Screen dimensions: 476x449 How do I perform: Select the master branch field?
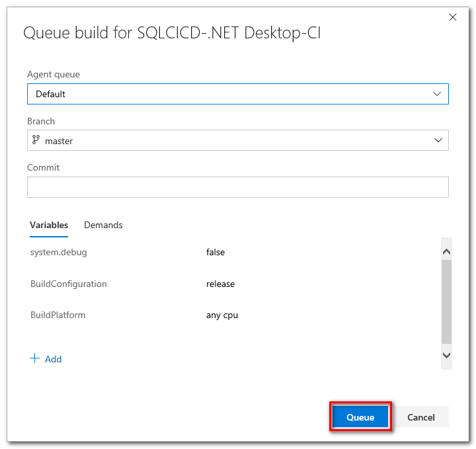coord(238,140)
